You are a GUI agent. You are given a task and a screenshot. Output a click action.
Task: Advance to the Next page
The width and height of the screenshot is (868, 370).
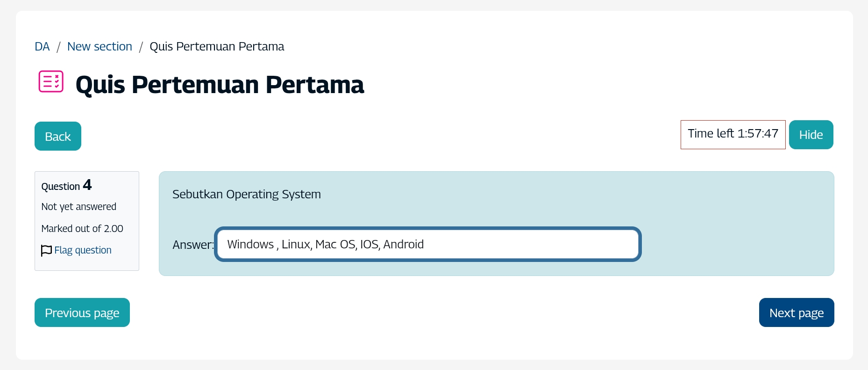point(796,312)
